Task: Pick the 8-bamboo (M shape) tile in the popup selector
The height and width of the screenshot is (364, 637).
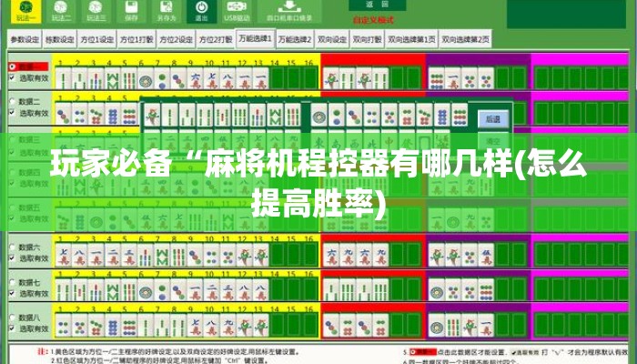Action: click(275, 116)
